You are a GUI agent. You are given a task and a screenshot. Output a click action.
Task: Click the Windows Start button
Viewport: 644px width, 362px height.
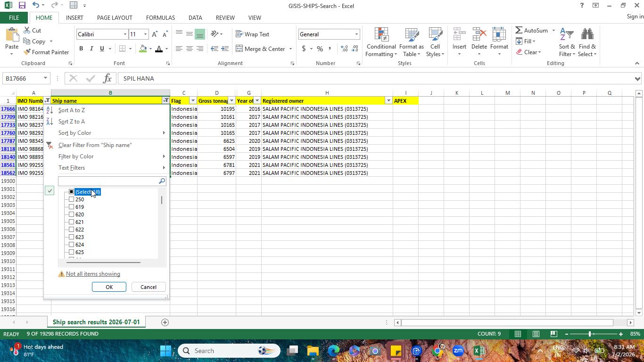click(x=166, y=351)
